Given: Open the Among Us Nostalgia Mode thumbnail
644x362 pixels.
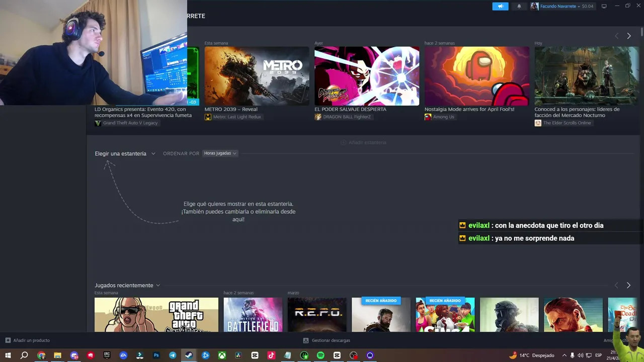Looking at the screenshot, I should click(476, 76).
